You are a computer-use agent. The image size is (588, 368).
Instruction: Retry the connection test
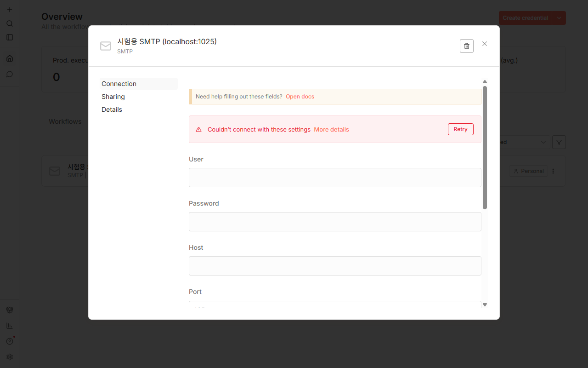point(460,129)
